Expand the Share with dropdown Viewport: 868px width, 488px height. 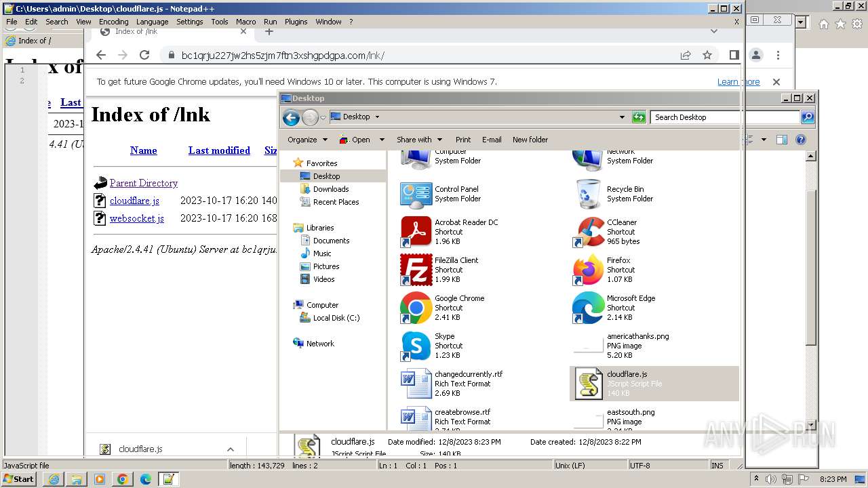click(419, 140)
